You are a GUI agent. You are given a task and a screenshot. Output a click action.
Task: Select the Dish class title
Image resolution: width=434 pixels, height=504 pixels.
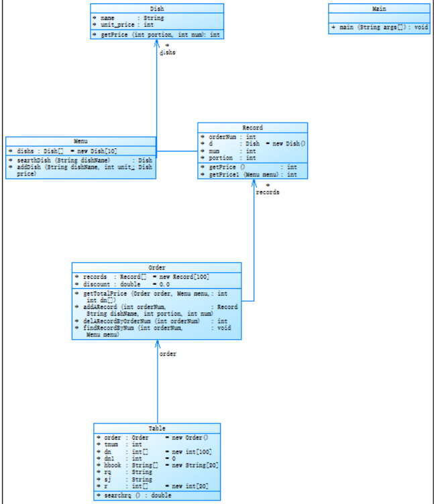coord(157,9)
